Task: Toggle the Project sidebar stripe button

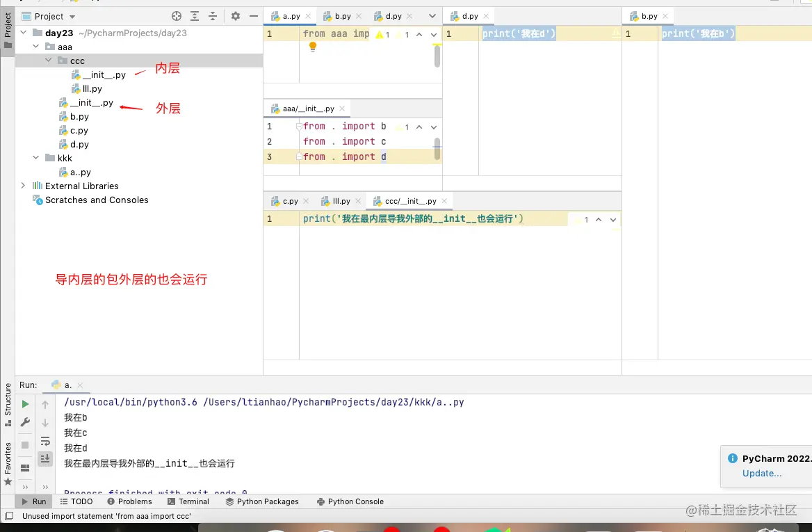Action: (x=8, y=31)
